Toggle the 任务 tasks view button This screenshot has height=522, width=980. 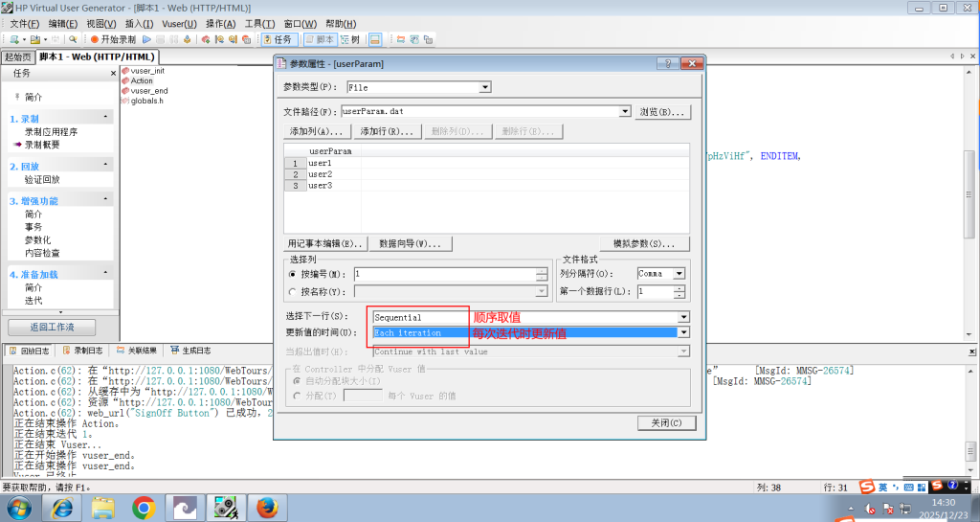point(278,39)
